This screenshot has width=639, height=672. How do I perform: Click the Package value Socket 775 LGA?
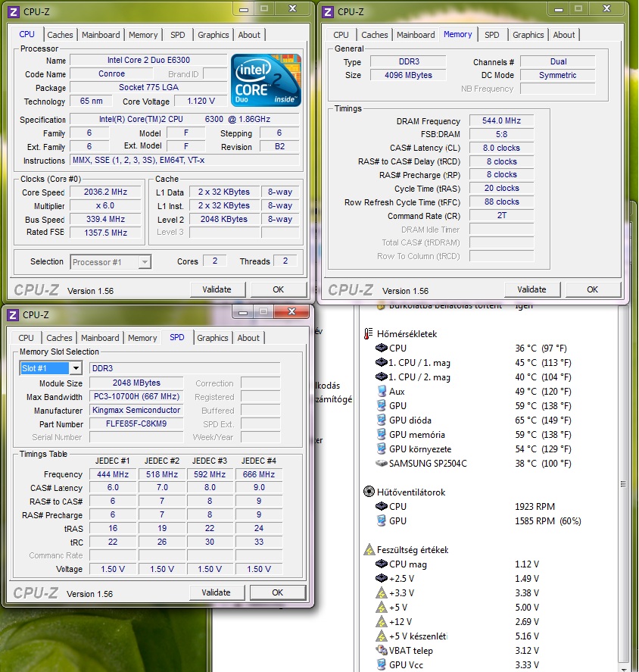click(148, 87)
